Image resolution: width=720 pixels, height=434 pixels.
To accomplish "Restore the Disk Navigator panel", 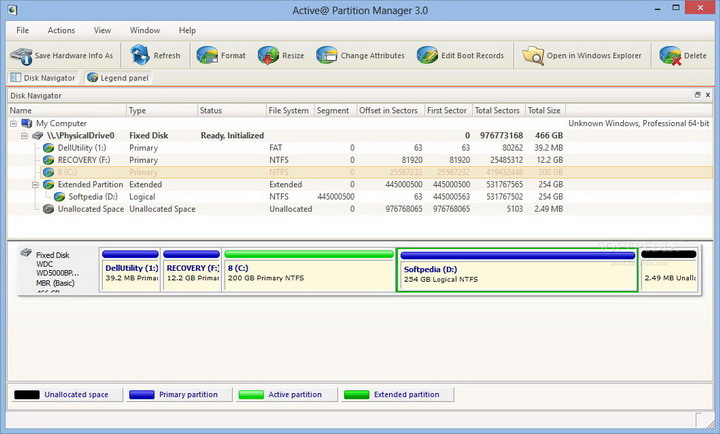I will click(x=698, y=95).
